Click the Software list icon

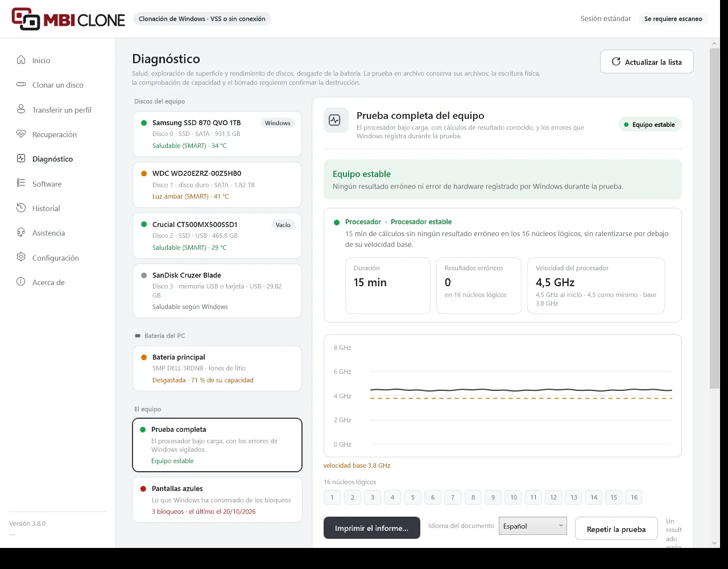[21, 183]
